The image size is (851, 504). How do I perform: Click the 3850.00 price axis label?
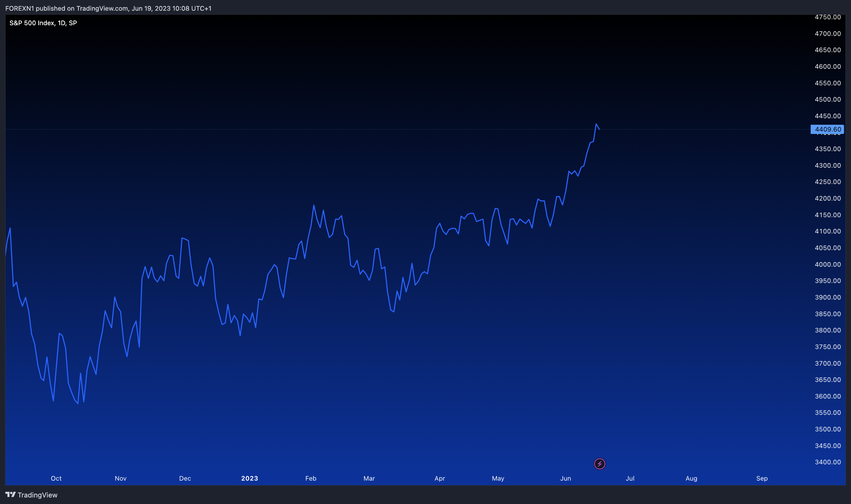pos(828,314)
